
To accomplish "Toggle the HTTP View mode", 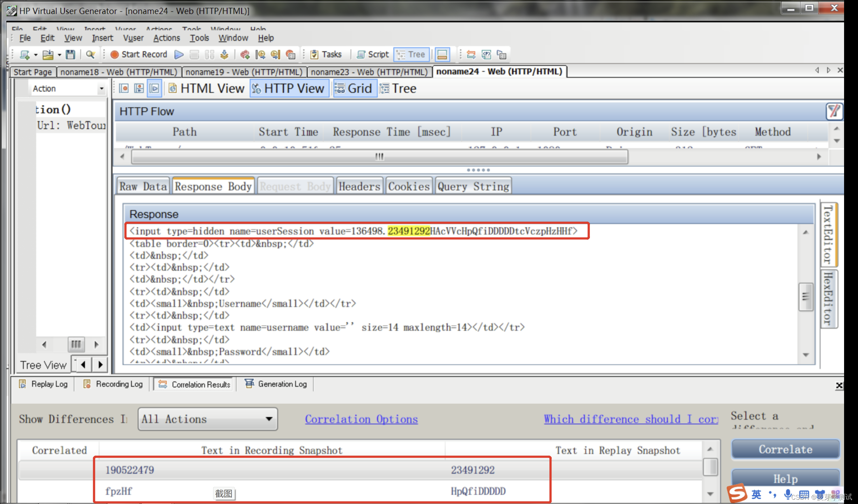I will pyautogui.click(x=289, y=88).
